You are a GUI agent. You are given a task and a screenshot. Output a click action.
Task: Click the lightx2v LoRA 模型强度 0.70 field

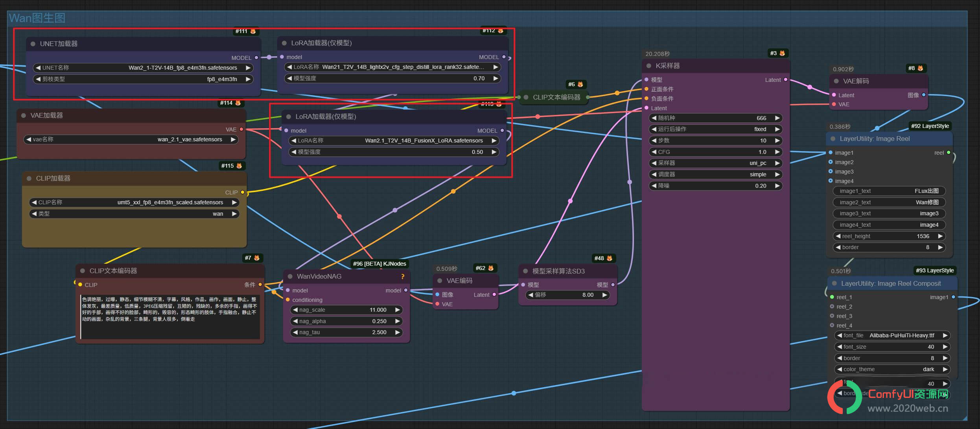(x=392, y=78)
